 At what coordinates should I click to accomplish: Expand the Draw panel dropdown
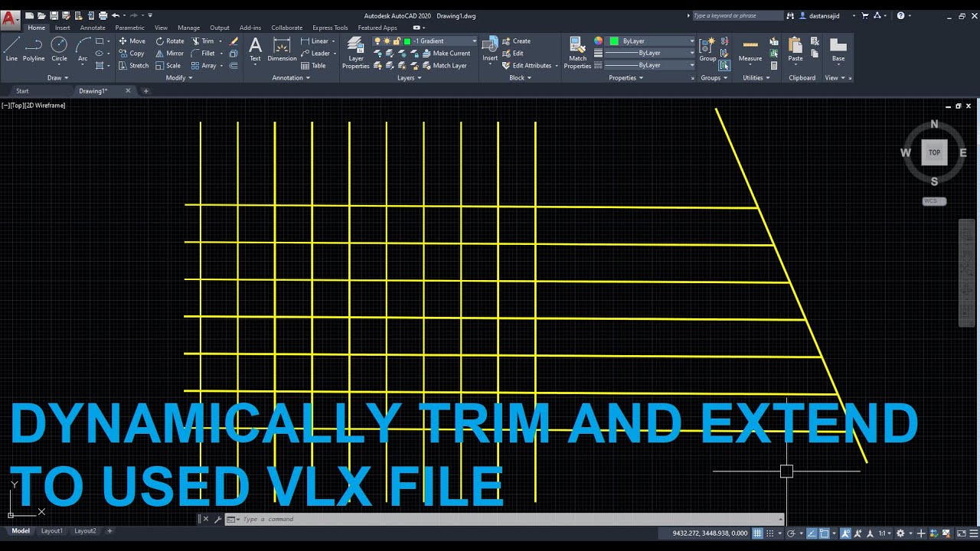(x=57, y=77)
